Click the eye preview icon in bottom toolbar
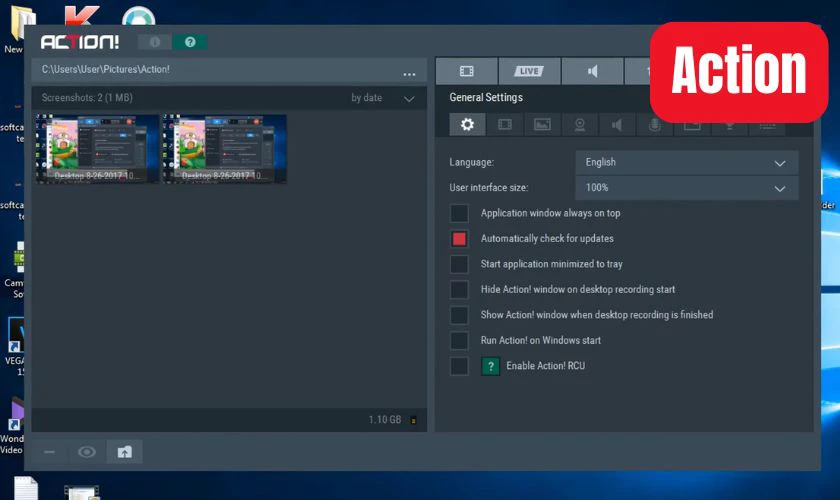This screenshot has height=500, width=840. pyautogui.click(x=87, y=452)
